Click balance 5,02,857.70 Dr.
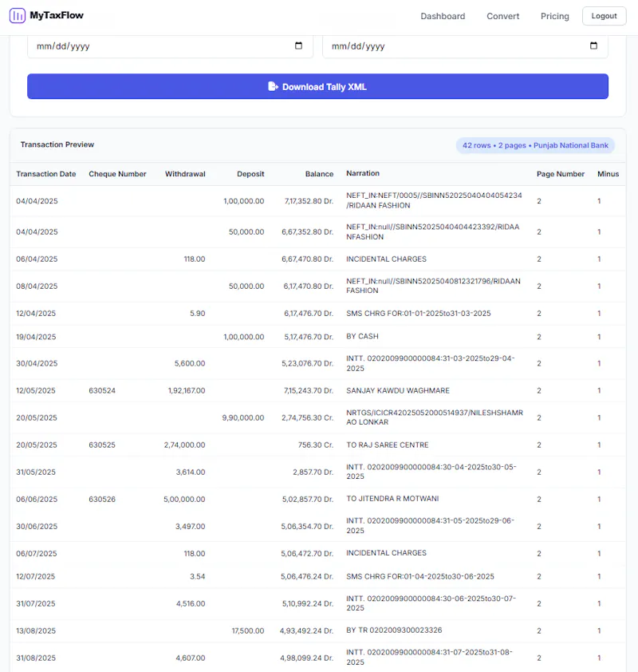Image resolution: width=638 pixels, height=672 pixels. (308, 500)
